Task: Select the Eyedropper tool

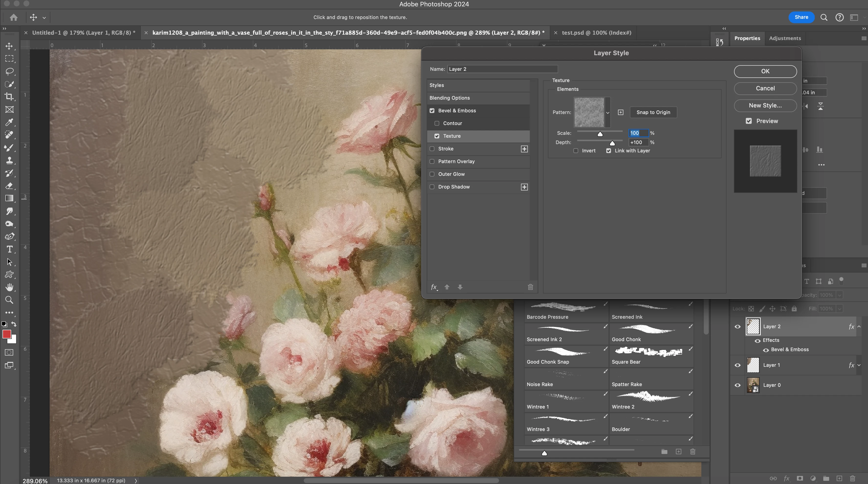Action: coord(10,122)
